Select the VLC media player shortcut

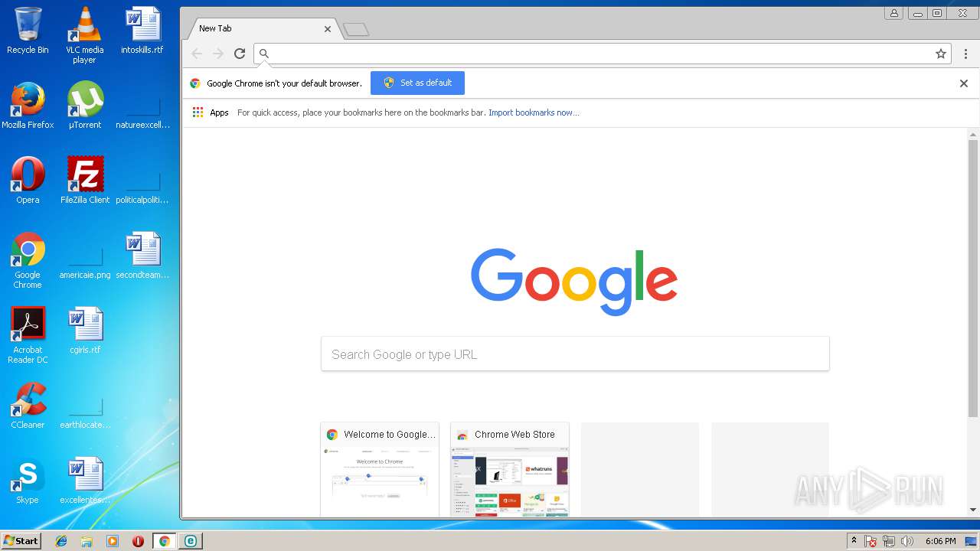pos(84,35)
